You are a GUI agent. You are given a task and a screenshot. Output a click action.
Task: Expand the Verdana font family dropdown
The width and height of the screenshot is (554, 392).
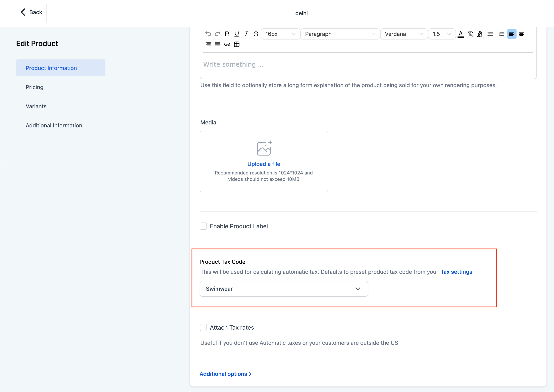(x=404, y=34)
